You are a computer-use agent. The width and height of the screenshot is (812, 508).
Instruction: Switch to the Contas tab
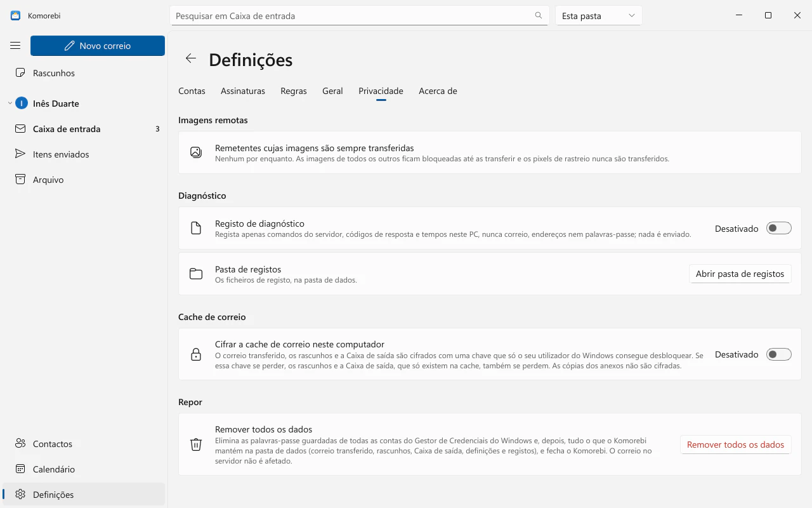192,91
